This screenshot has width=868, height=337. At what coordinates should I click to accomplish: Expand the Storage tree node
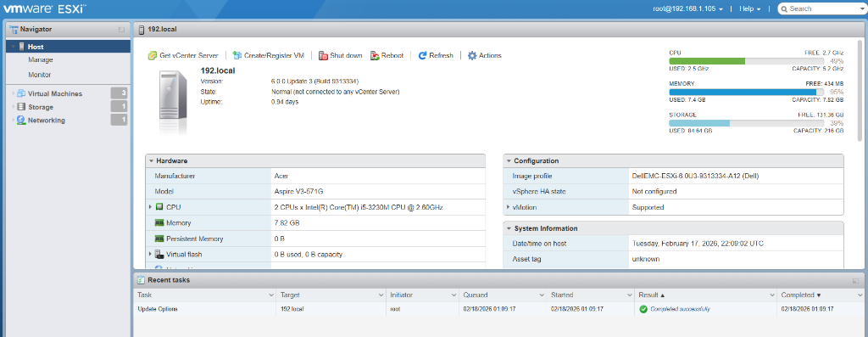pyautogui.click(x=14, y=107)
